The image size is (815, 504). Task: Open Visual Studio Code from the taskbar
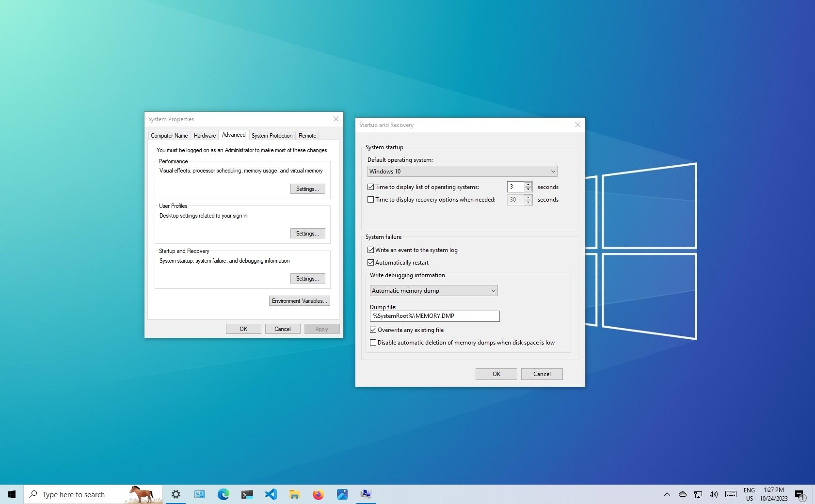(271, 494)
